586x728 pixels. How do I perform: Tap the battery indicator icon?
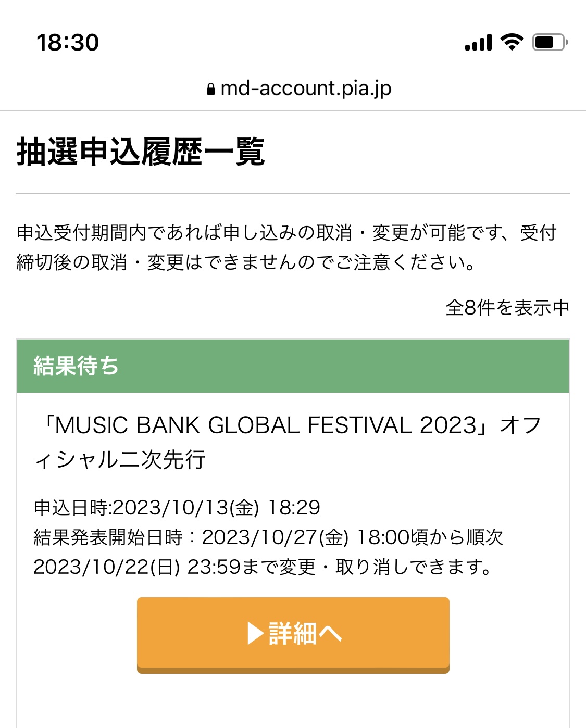click(550, 42)
